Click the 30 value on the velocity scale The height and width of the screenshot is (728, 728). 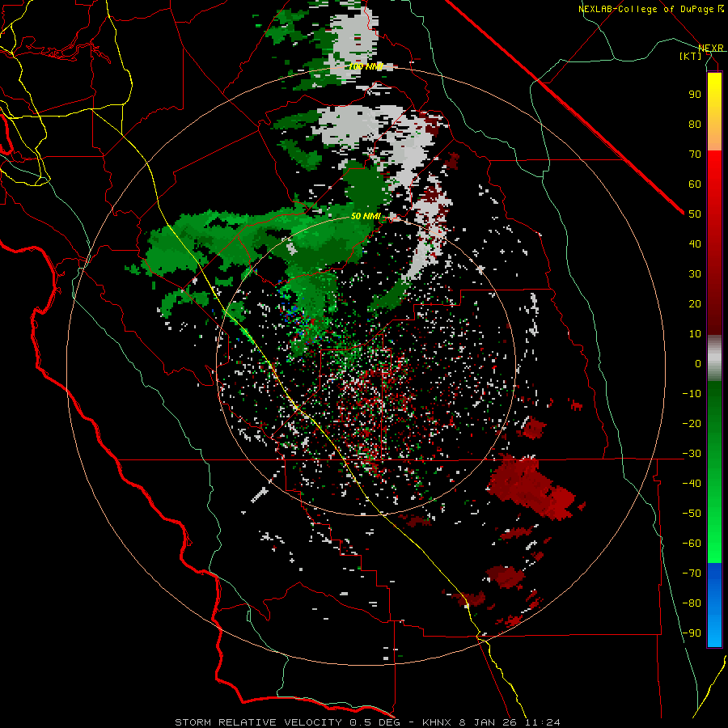point(695,274)
